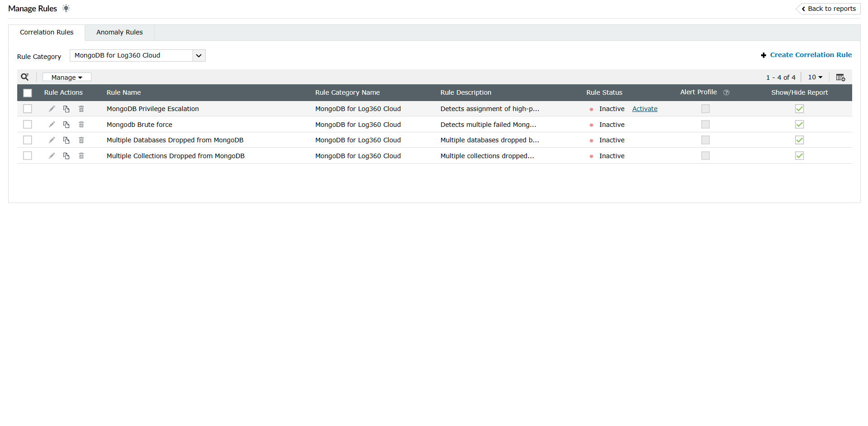The width and height of the screenshot is (868, 426).
Task: Click description 'Detects assignment of high-p...'
Action: [490, 109]
